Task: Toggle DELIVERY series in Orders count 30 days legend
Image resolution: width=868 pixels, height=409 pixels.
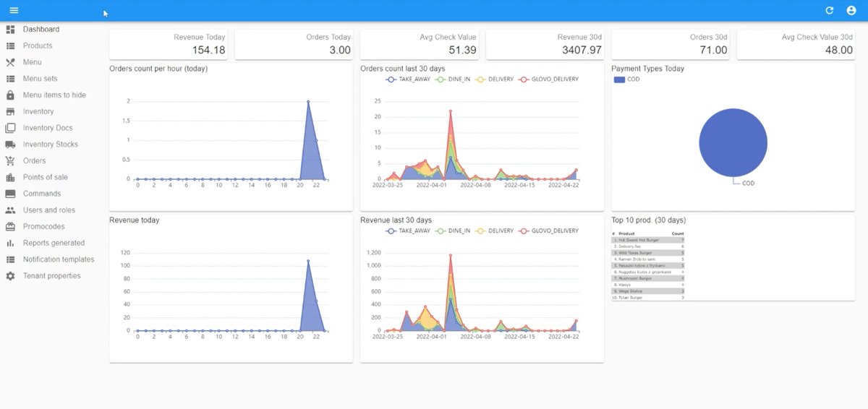Action: point(494,79)
